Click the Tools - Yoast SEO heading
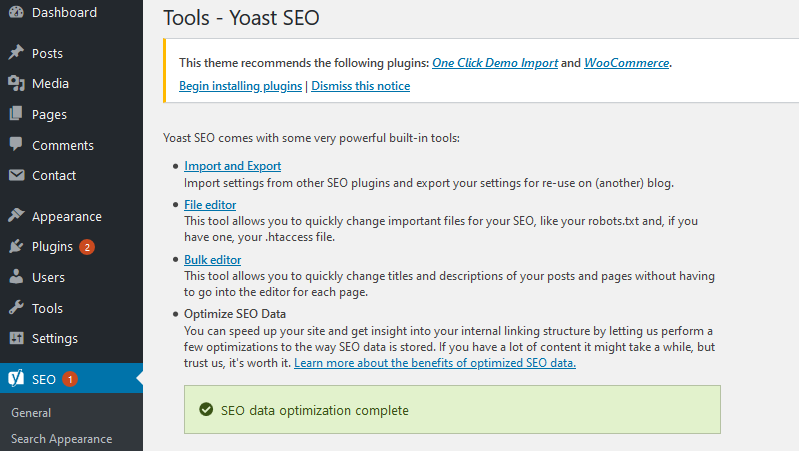The image size is (799, 451). [241, 18]
